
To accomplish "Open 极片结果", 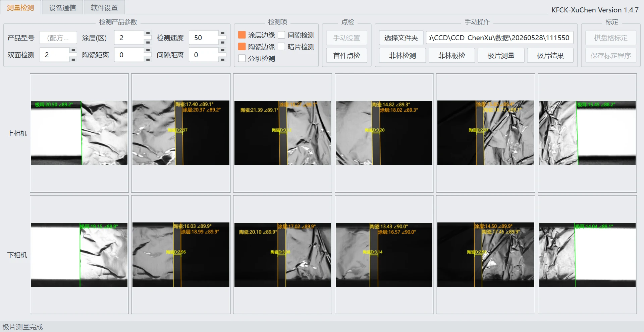I will click(550, 55).
